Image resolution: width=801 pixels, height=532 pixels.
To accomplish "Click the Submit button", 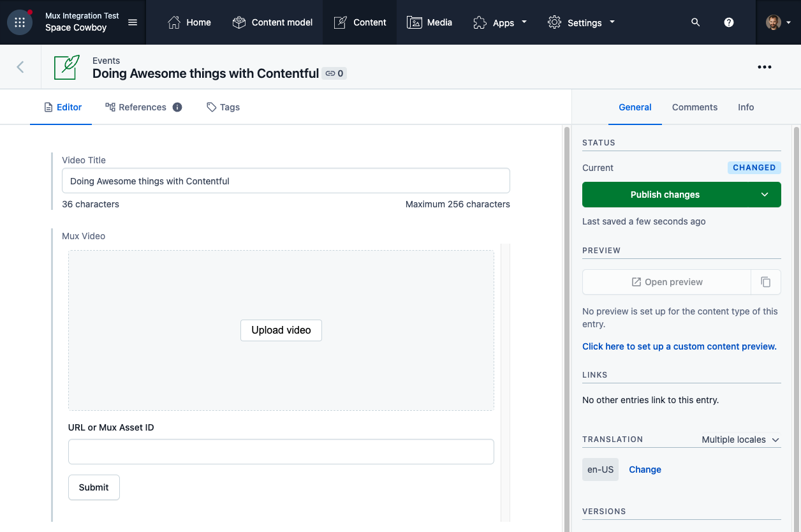I will tap(94, 487).
